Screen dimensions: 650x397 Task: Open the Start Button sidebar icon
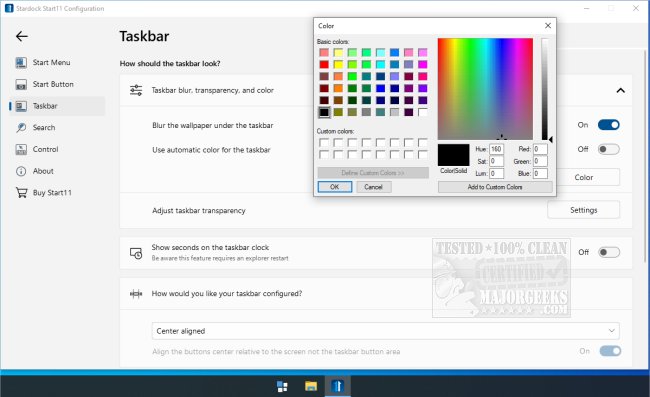[x=21, y=85]
